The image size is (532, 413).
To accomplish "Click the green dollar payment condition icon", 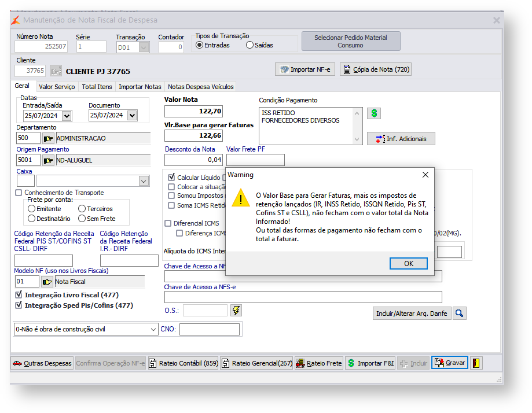I will 374,113.
